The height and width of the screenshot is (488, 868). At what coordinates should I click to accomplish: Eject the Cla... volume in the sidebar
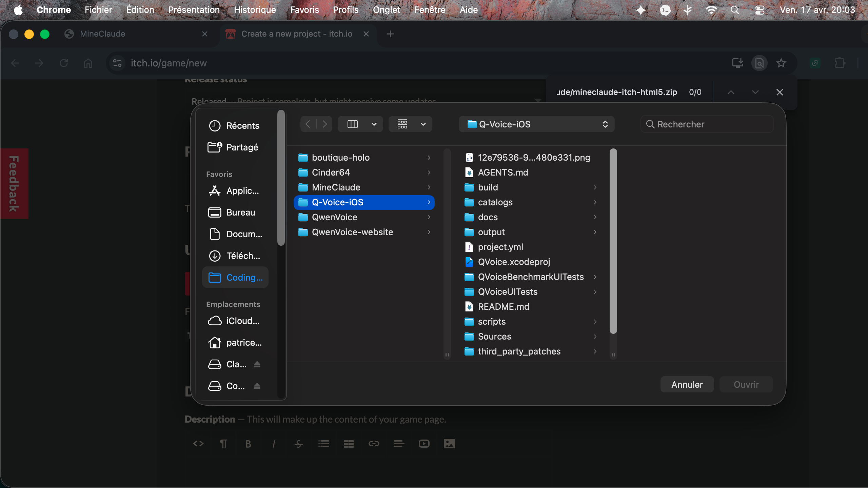(257, 364)
